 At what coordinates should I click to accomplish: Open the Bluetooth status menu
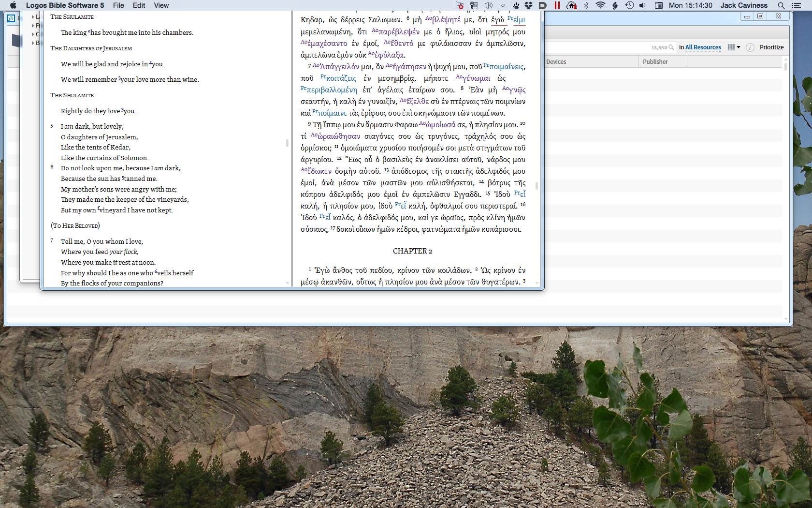[x=586, y=5]
